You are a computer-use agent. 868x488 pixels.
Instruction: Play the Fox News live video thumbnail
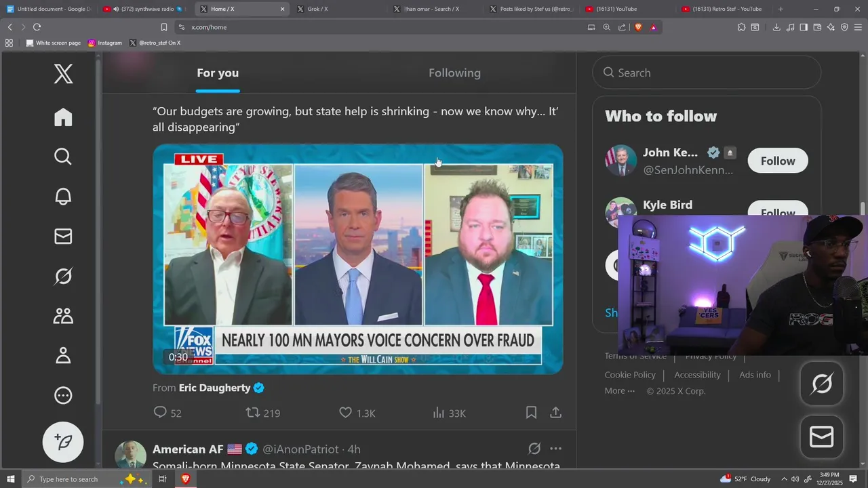point(357,259)
